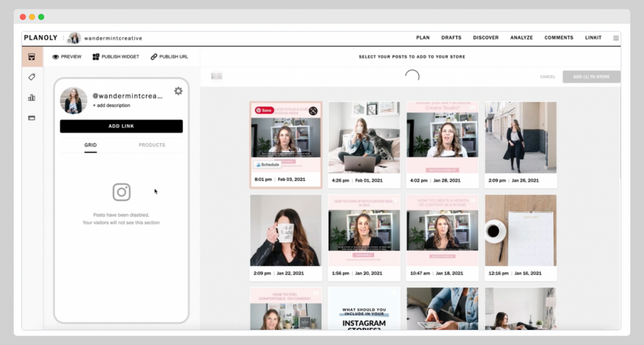The width and height of the screenshot is (644, 345).
Task: Click @wandermintcrea... username in phone preview
Action: click(127, 96)
